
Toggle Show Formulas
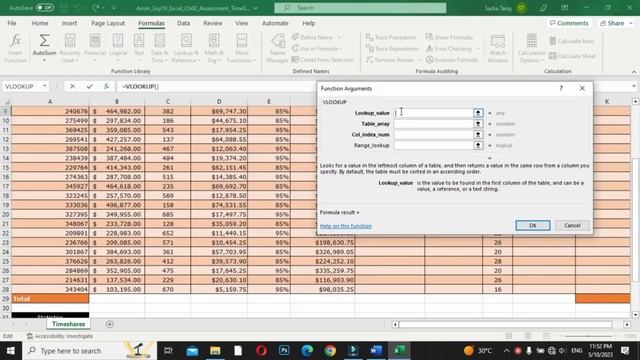coord(449,37)
